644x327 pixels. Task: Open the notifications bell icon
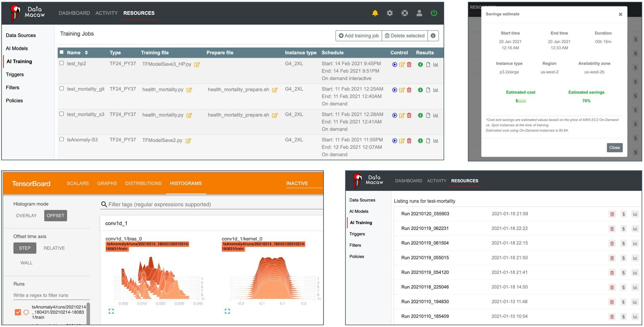point(375,13)
